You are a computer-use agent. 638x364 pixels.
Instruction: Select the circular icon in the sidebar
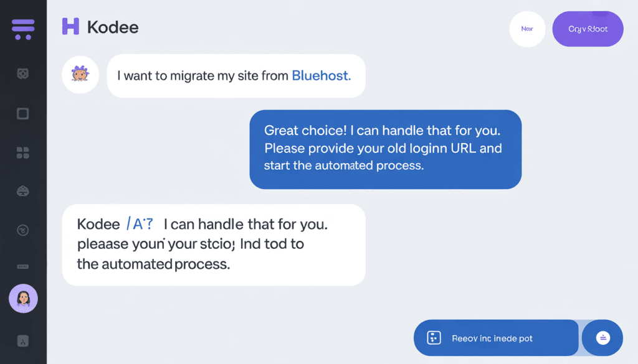click(23, 230)
